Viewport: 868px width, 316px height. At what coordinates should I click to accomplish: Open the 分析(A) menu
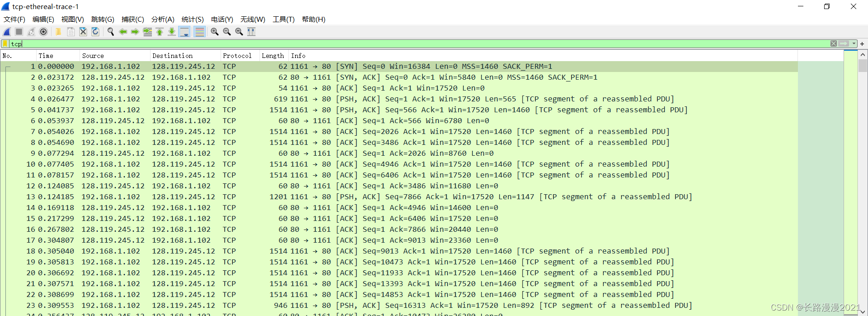tap(163, 19)
